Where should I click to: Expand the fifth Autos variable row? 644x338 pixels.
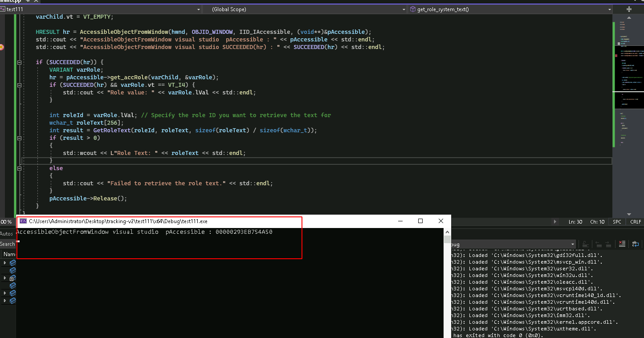[5, 293]
